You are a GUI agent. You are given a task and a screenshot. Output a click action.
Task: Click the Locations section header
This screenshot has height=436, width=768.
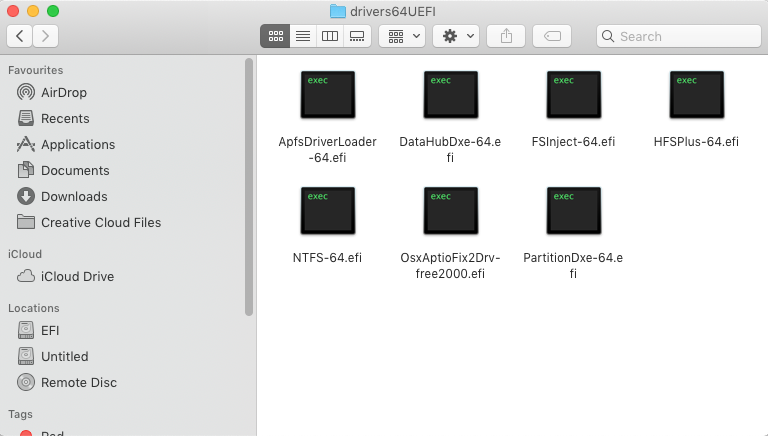(x=33, y=308)
